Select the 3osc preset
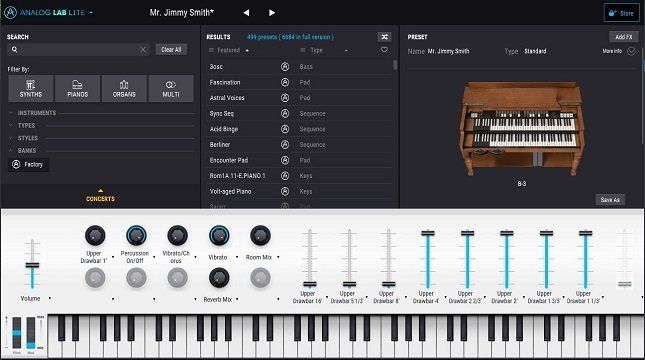The image size is (645, 360). point(299,67)
